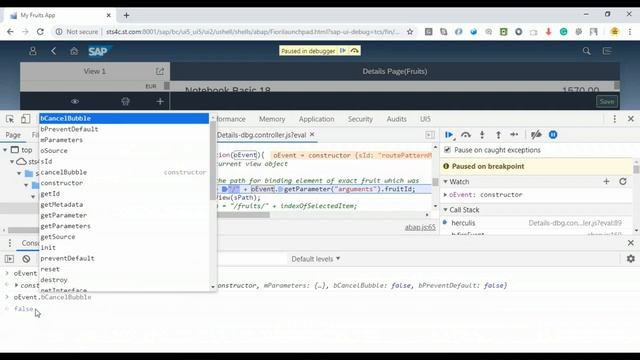The width and height of the screenshot is (640, 360).
Task: Expand the constructor console result
Action: (16, 285)
